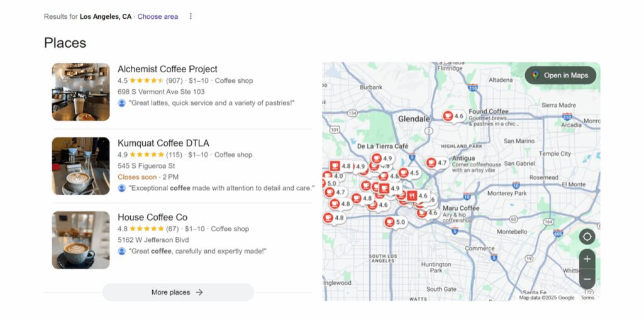Click the Alchemist Coffee Project photo thumbnail
Image resolution: width=644 pixels, height=320 pixels.
(81, 92)
